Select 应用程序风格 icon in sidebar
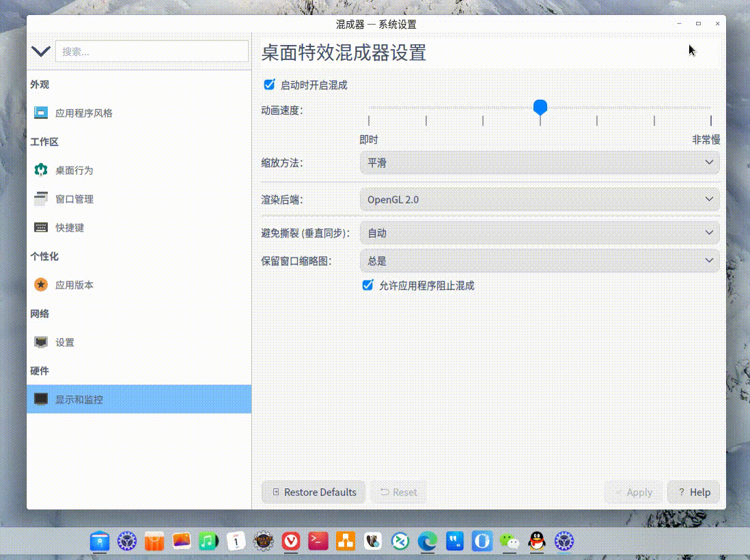The width and height of the screenshot is (750, 560). click(41, 113)
